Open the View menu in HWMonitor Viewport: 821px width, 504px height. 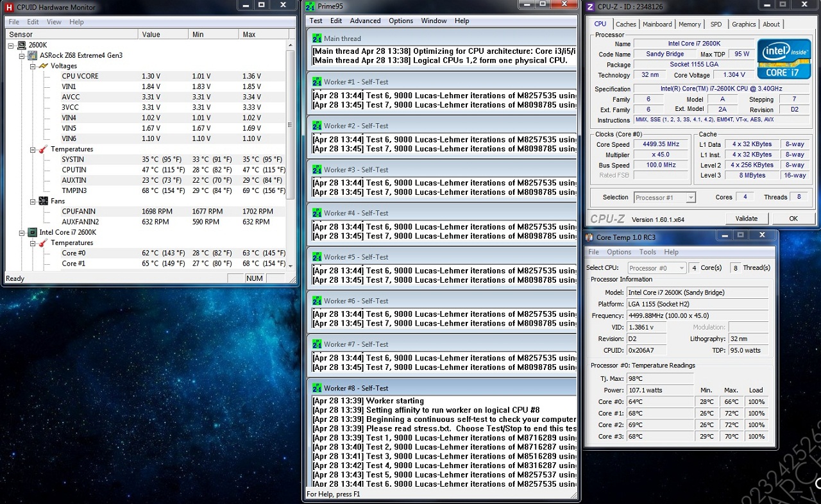pyautogui.click(x=55, y=22)
